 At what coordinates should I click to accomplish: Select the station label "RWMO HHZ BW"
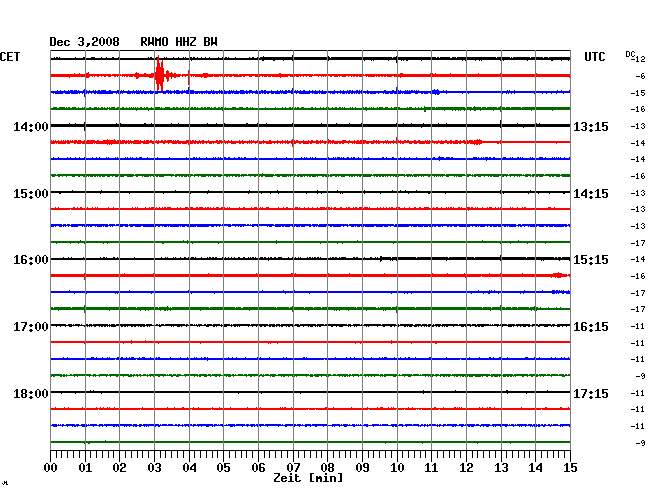179,42
